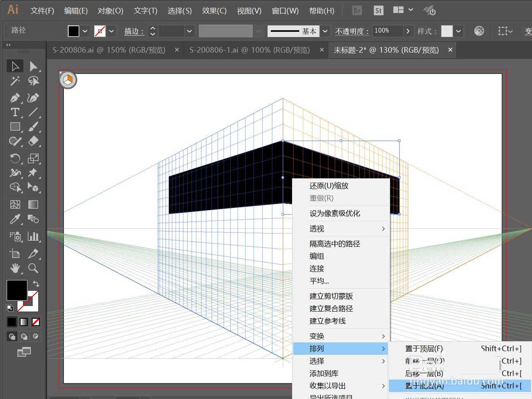Screen dimensions: 532x399
Task: Set fill to None in toolbox
Action: [x=35, y=321]
